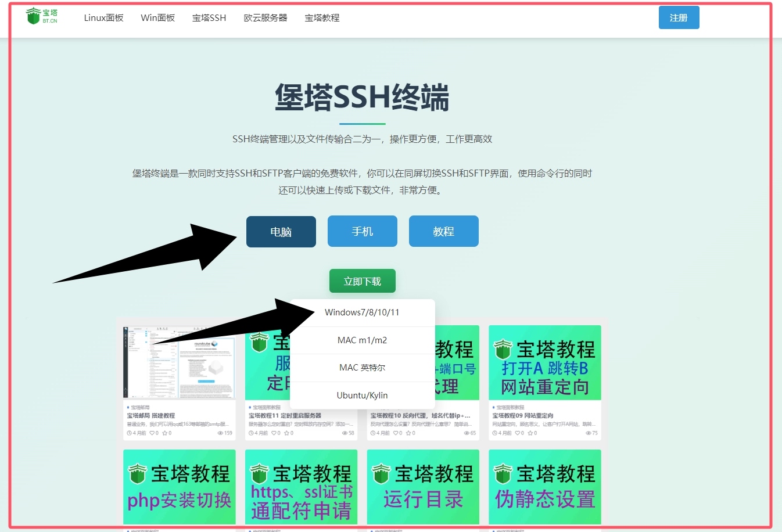
Task: Go to 宝塔SSH in the navigation
Action: click(209, 18)
